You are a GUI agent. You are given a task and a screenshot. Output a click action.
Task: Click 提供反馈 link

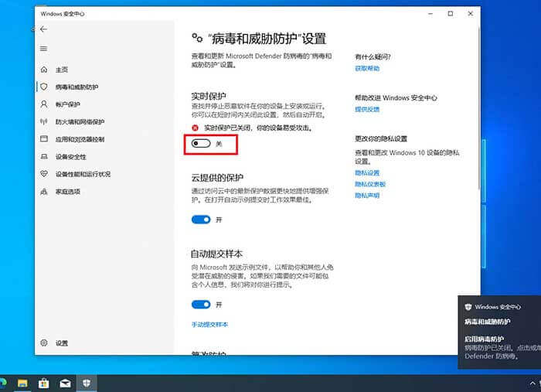[x=367, y=110]
